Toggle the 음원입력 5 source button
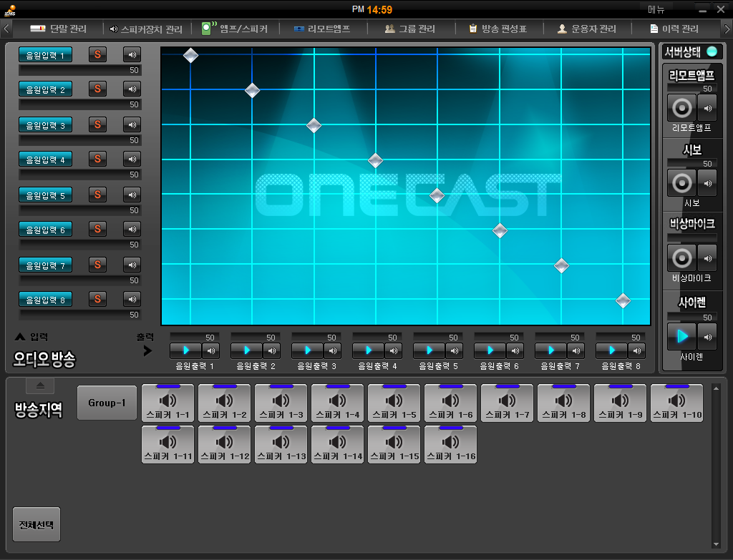Screen dimensions: 733x560 click(x=45, y=195)
